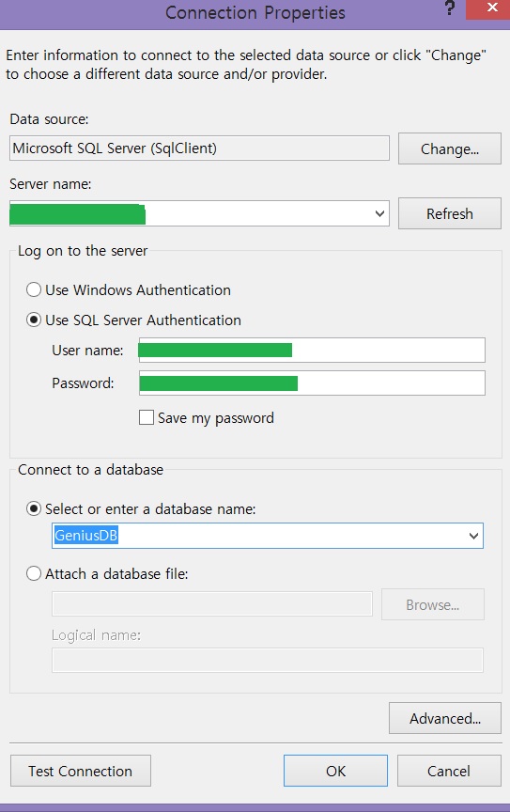Enable the Save my password checkbox
The image size is (510, 812).
pyautogui.click(x=147, y=417)
